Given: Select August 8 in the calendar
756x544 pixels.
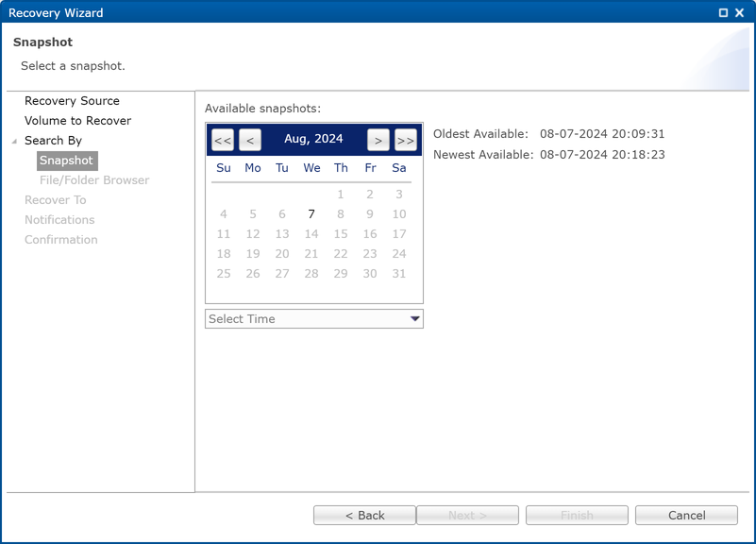Looking at the screenshot, I should click(341, 214).
